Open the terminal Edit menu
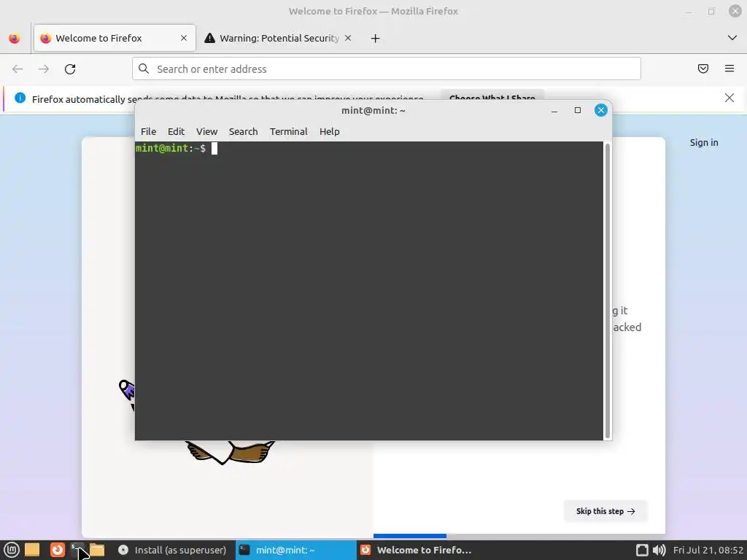The image size is (747, 560). click(176, 131)
